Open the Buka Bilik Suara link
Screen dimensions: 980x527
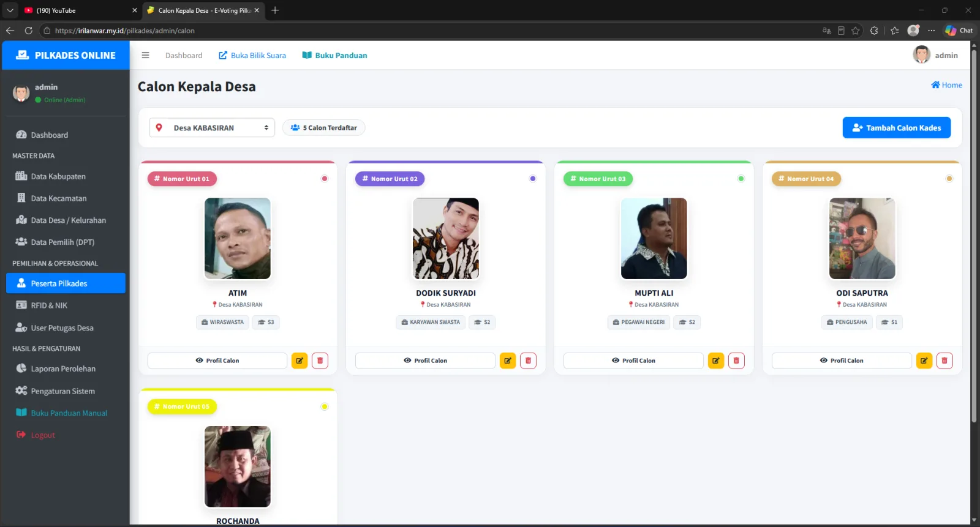252,55
